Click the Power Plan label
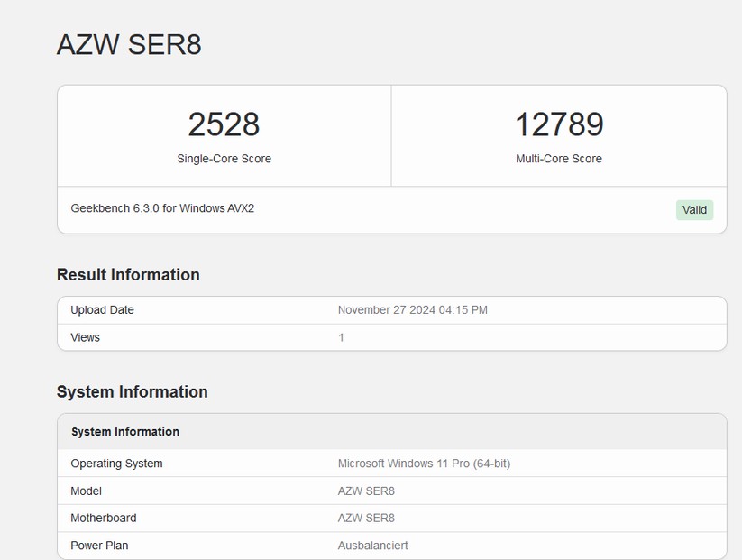 [x=99, y=546]
